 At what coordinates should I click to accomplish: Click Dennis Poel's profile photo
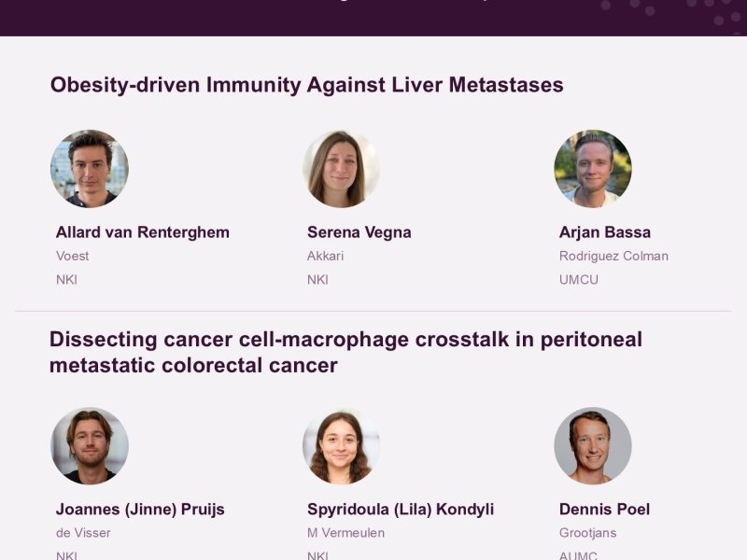click(x=593, y=446)
